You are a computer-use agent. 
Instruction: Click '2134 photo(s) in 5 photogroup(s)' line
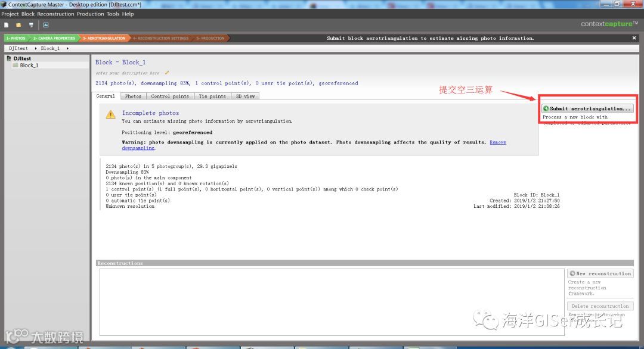click(171, 167)
